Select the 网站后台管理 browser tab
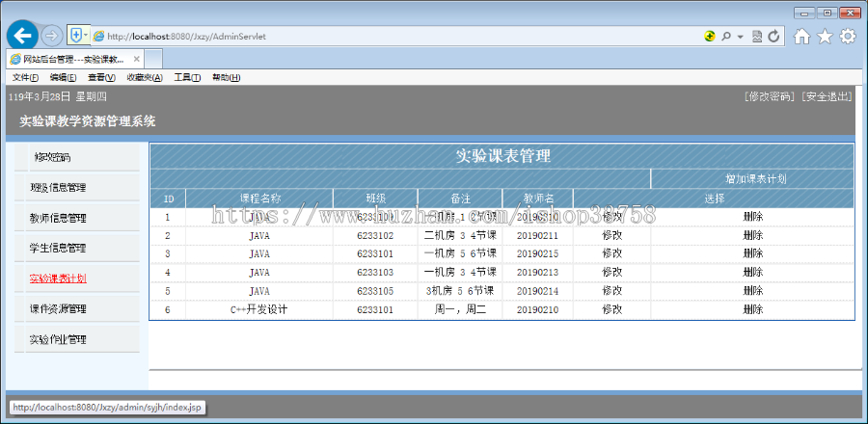The image size is (868, 424). pyautogui.click(x=76, y=59)
